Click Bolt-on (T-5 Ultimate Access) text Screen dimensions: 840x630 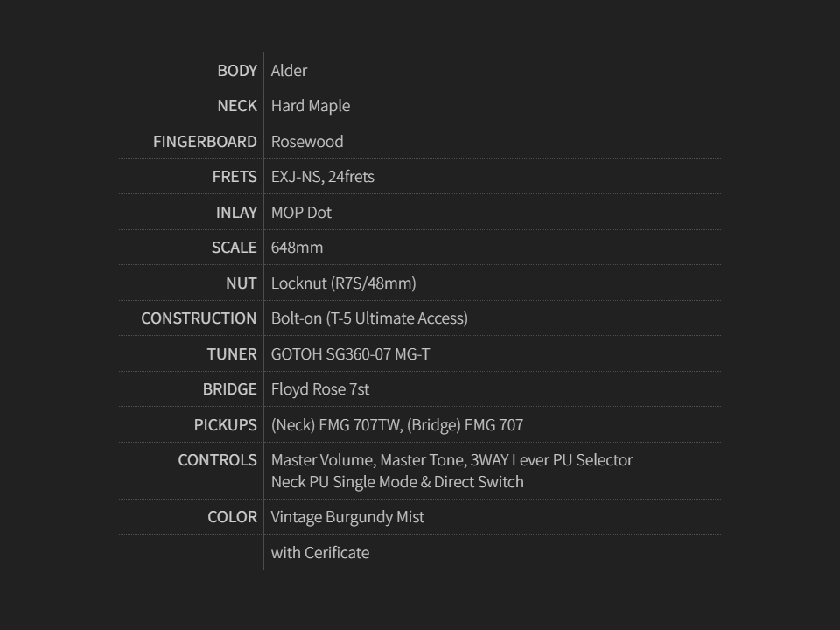[x=369, y=318]
